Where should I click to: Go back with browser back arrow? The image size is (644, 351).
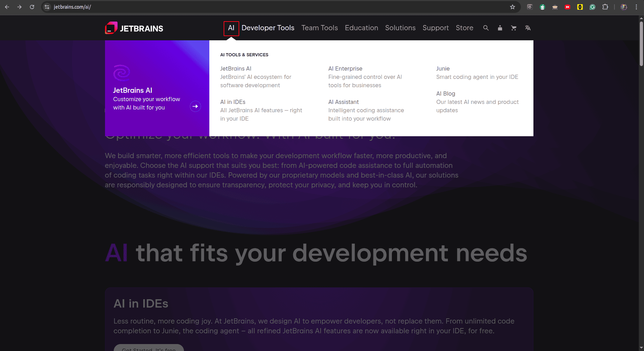(7, 7)
